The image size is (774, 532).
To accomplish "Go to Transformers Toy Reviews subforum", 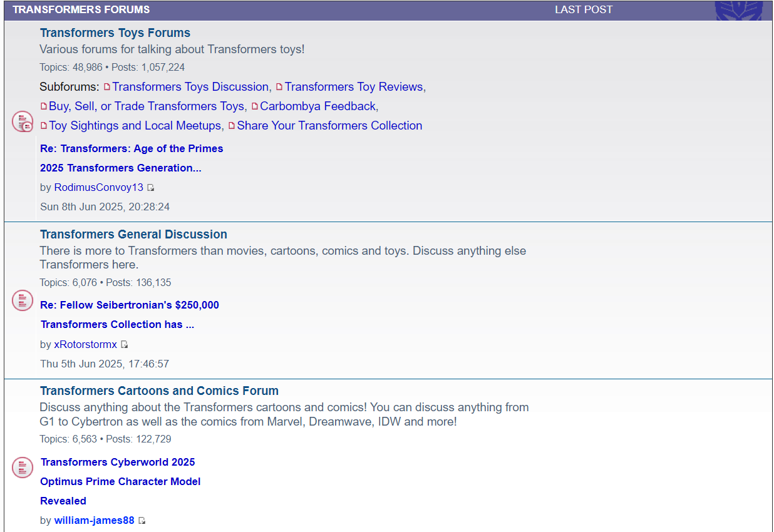I will (x=354, y=86).
